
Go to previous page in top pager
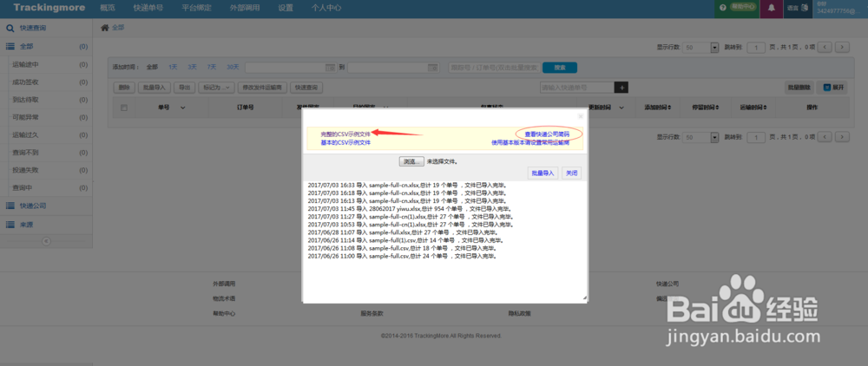[x=825, y=48]
